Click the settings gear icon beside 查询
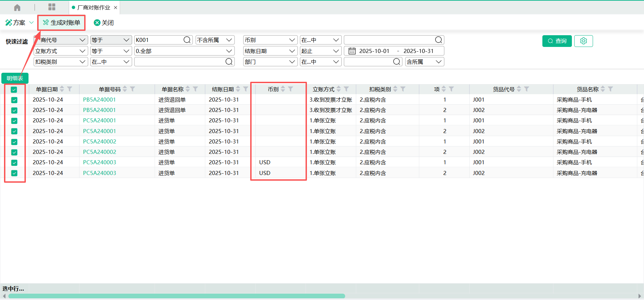Image resolution: width=644 pixels, height=300 pixels. [583, 41]
